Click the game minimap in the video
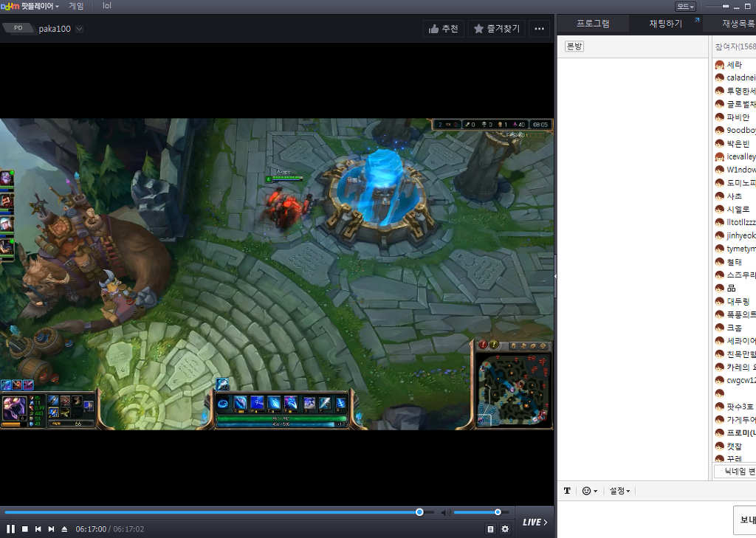 (x=514, y=390)
